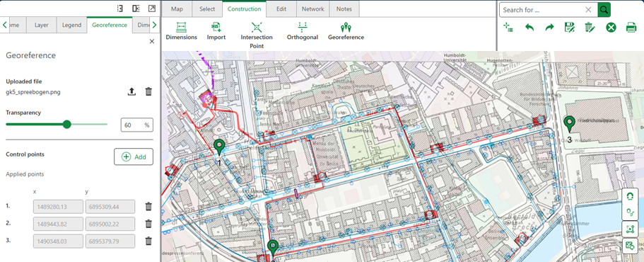644x262 pixels.
Task: Click y field of control point 1
Action: (x=110, y=207)
